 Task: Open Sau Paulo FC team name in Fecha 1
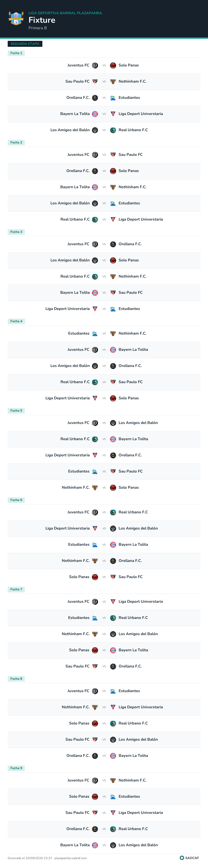(x=78, y=81)
